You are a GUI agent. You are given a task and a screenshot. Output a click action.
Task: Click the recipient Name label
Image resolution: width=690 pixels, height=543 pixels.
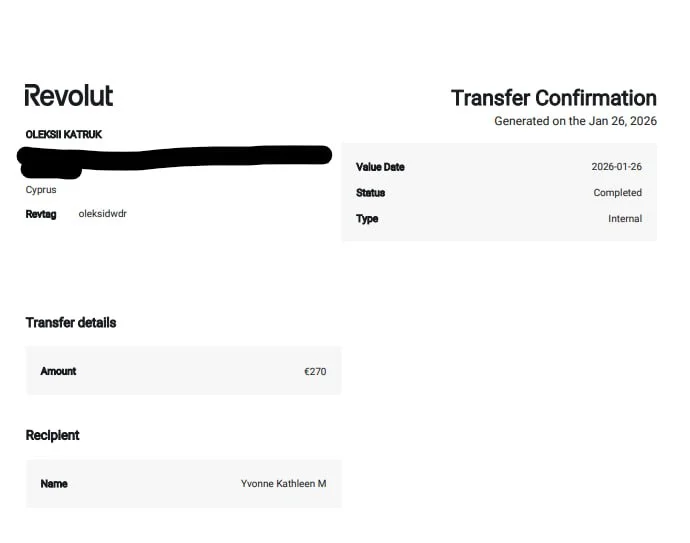(x=54, y=484)
